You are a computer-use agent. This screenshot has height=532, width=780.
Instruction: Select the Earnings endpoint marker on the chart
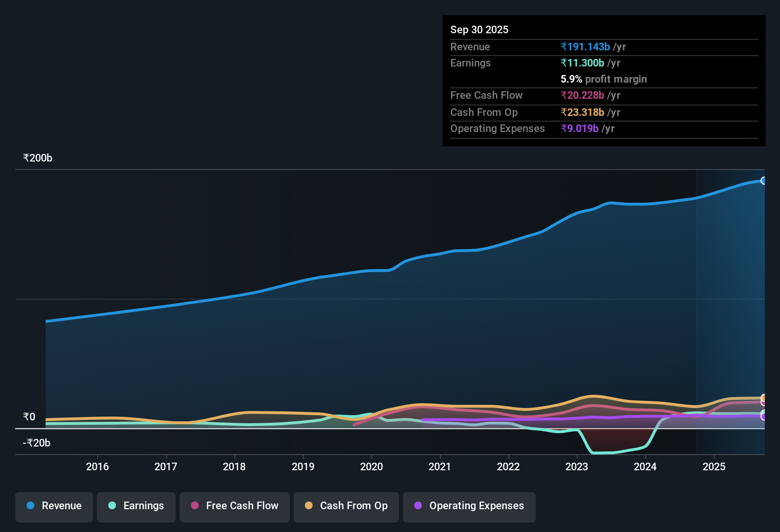(763, 412)
